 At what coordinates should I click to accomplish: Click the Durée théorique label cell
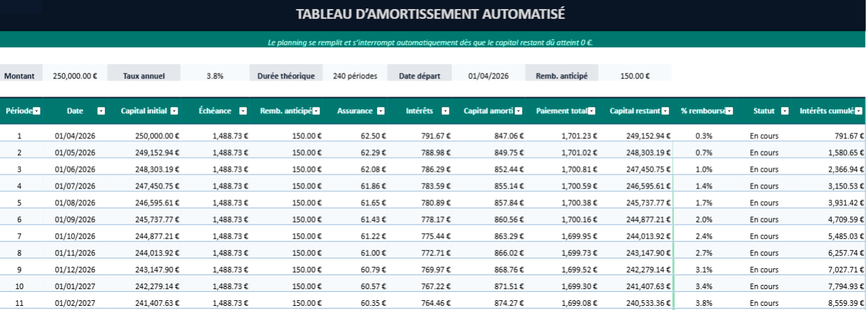coord(286,76)
